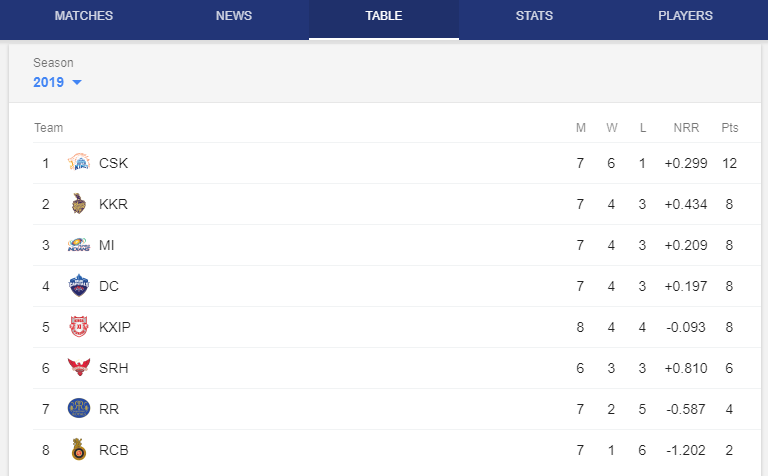Click the MI team logo
This screenshot has width=768, height=476.
pos(79,245)
